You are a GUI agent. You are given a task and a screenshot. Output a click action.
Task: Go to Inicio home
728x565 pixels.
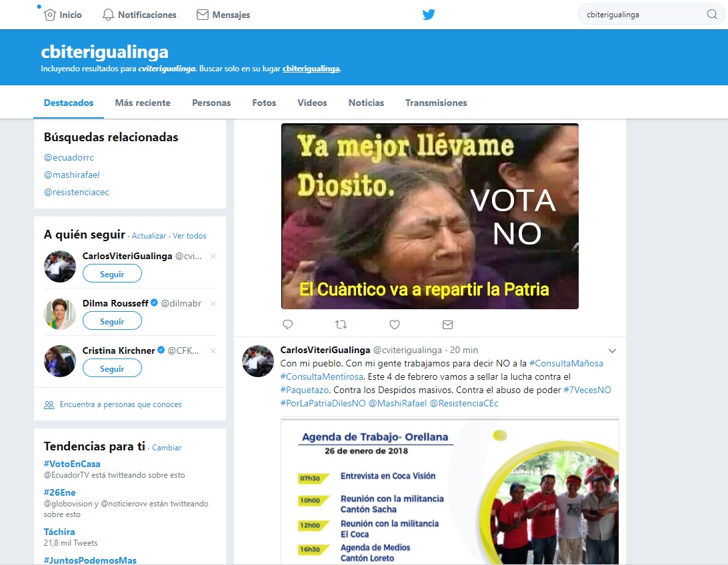63,15
